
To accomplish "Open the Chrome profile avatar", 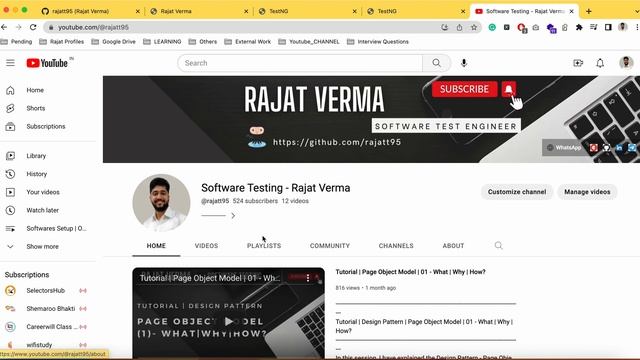I will click(x=622, y=27).
